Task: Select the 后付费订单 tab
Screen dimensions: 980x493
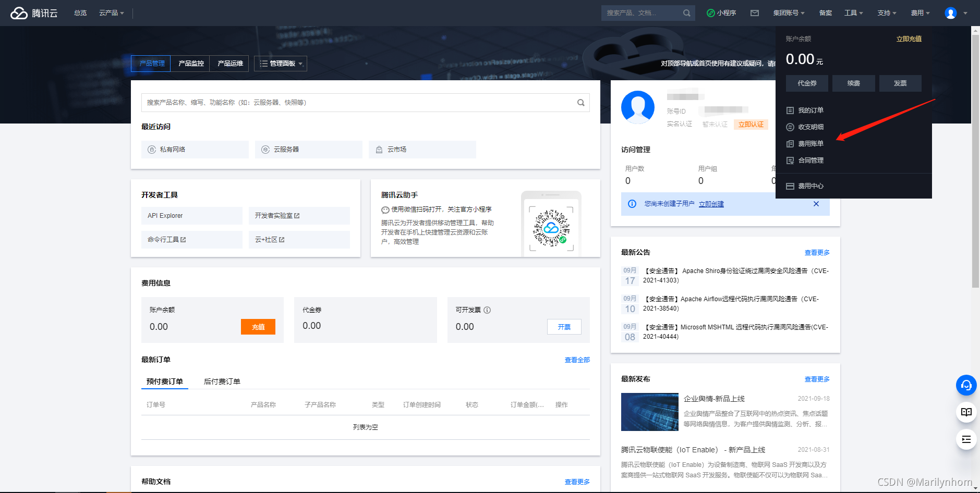Action: pyautogui.click(x=222, y=381)
